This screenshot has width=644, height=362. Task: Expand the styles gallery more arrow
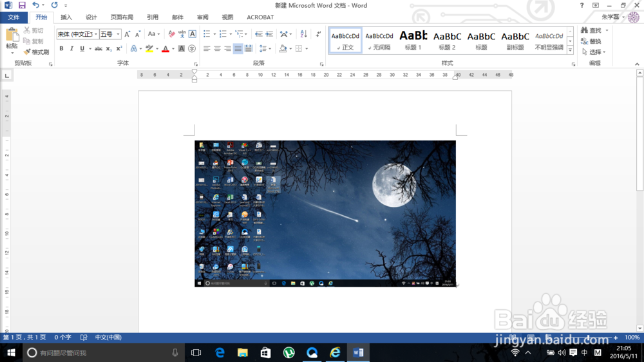point(570,50)
